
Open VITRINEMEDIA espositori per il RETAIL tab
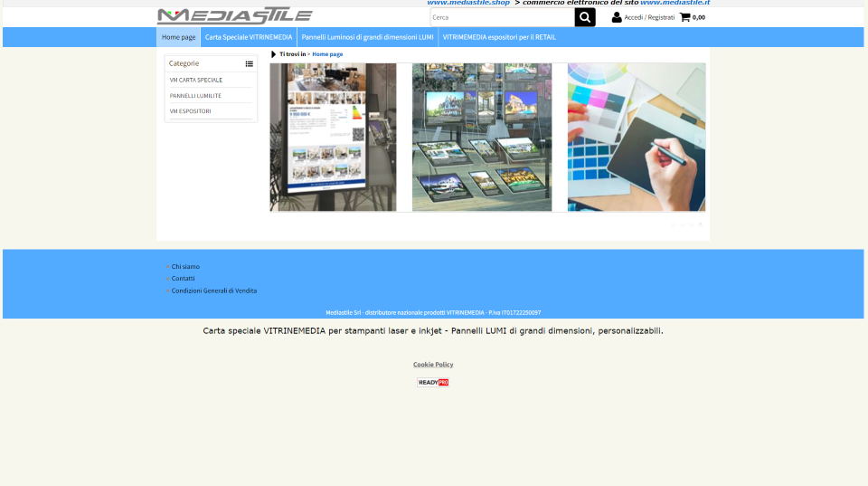pyautogui.click(x=499, y=37)
